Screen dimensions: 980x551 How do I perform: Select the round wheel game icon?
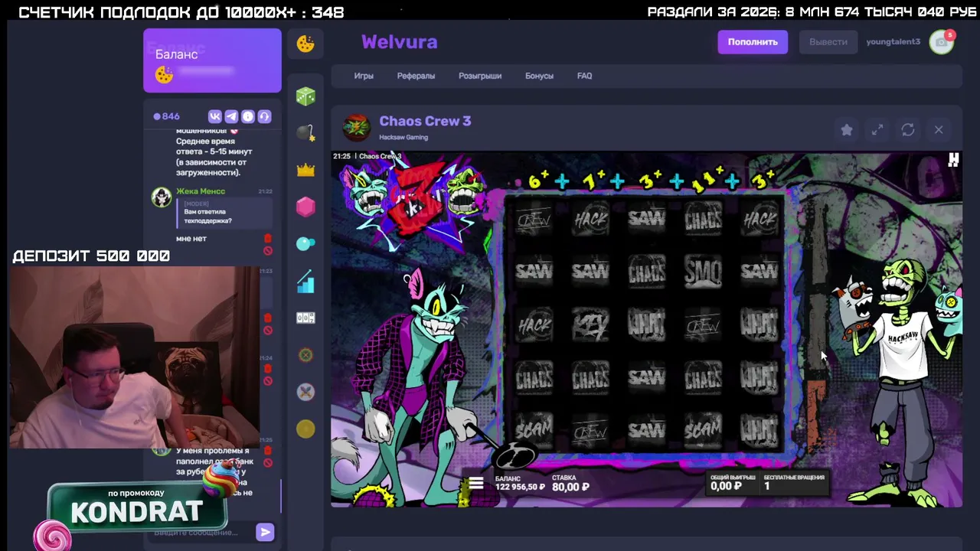tap(305, 355)
